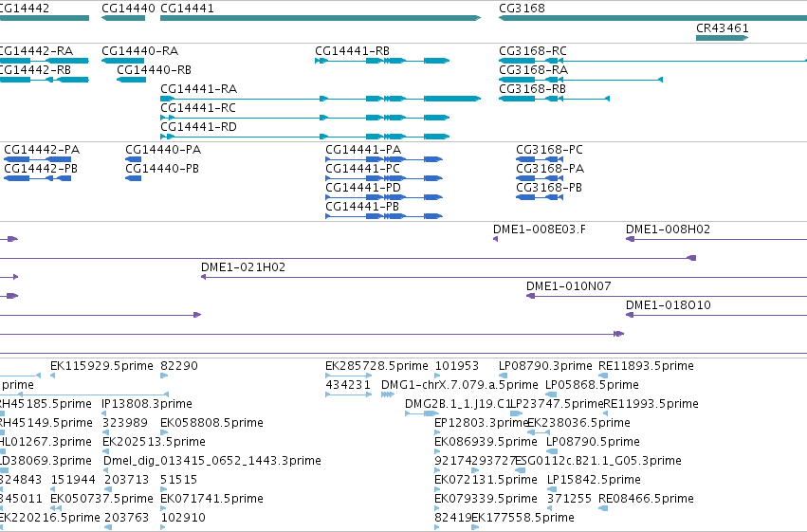
Task: Click EST EK058808.5prime
Action: coord(212,423)
